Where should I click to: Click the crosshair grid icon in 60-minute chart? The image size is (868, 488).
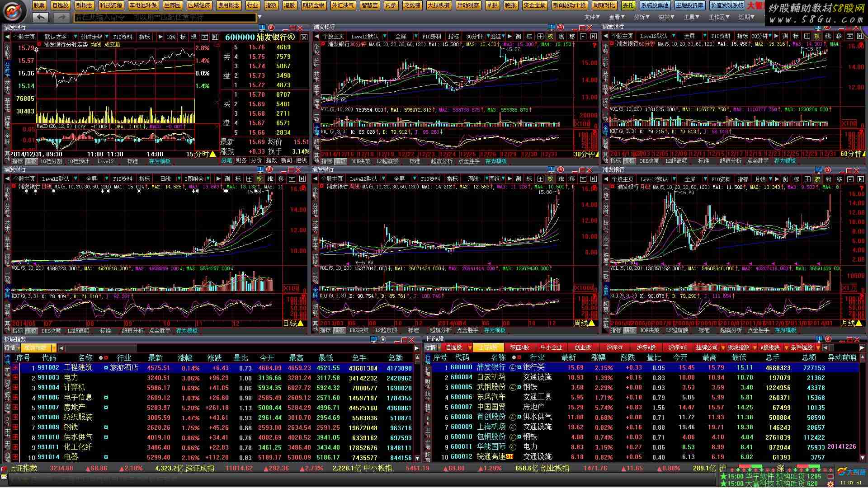(x=807, y=36)
